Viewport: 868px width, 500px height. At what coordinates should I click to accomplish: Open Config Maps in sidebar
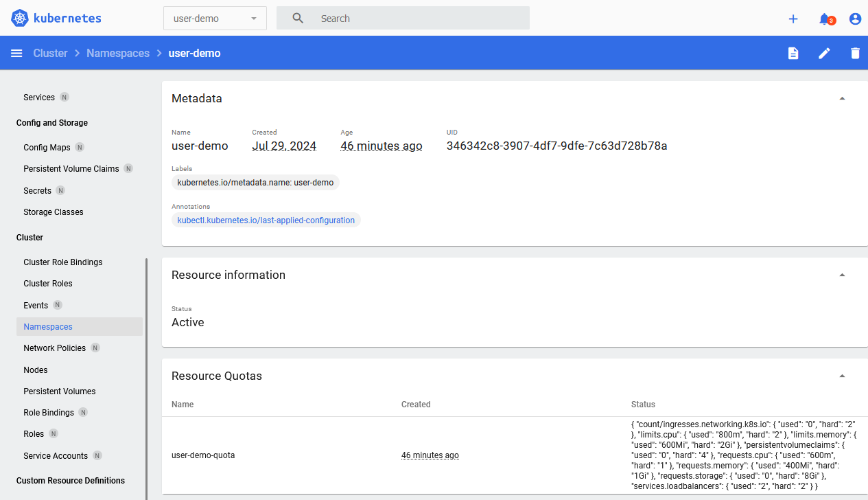click(x=47, y=148)
